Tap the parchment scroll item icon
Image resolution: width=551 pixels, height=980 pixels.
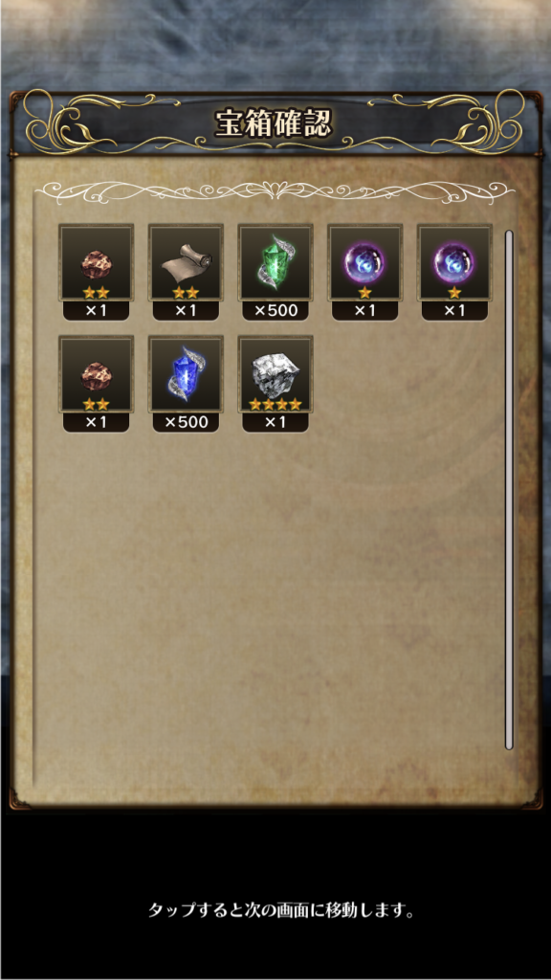186,262
